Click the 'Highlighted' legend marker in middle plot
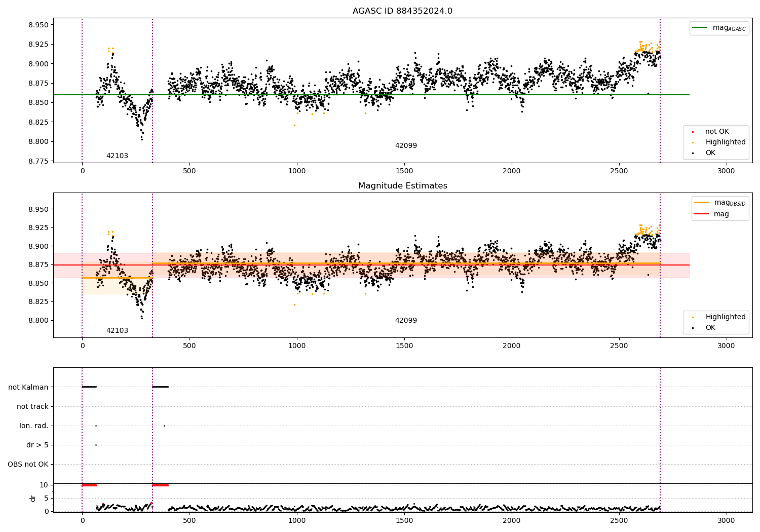The width and height of the screenshot is (760, 532). (x=693, y=317)
